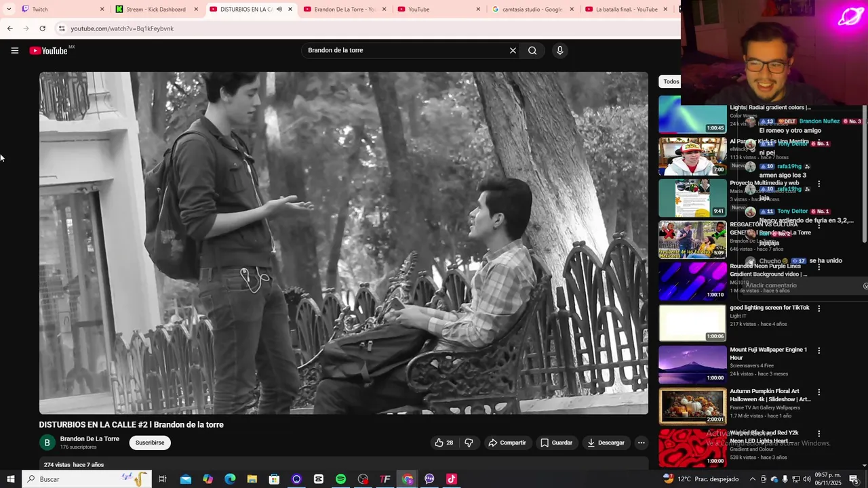Close the DISTURBIOS EN LA CALLE tab

pyautogui.click(x=290, y=9)
